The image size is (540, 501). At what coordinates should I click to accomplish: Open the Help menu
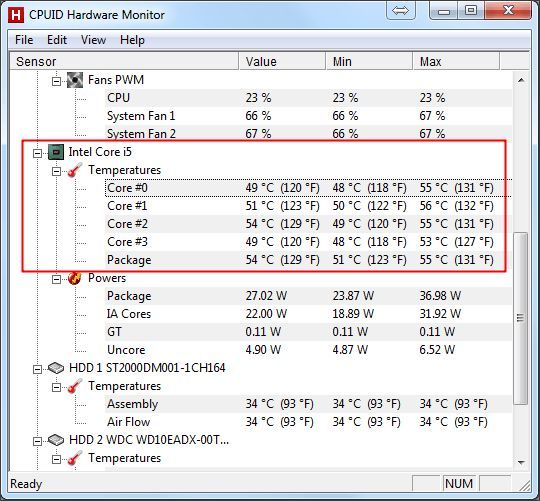(132, 40)
